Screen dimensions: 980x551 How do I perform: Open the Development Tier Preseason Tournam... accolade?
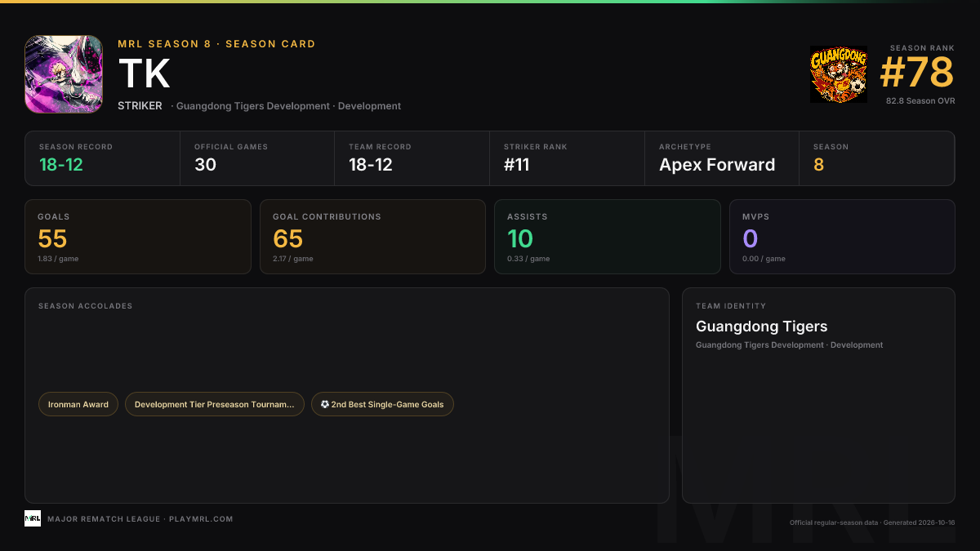(x=215, y=404)
